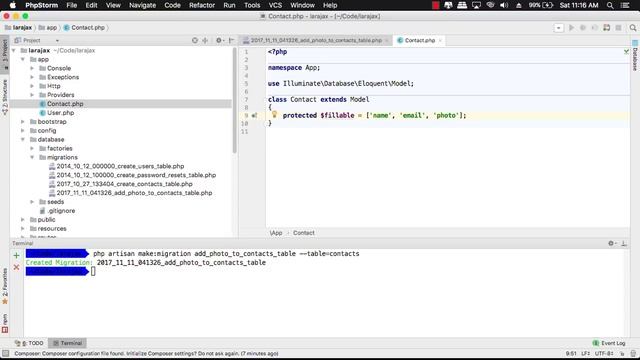Click the Debug bug icon in toolbar
The width and height of the screenshot is (640, 360).
tap(583, 28)
